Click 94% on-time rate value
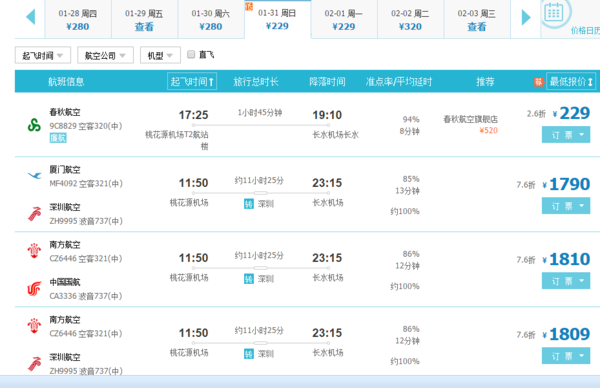600x388 pixels. 411,119
